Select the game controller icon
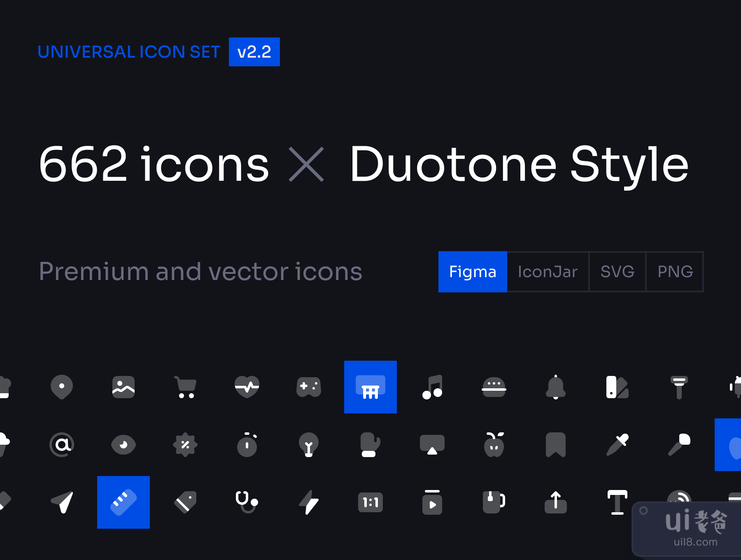This screenshot has height=560, width=741. pos(309,387)
